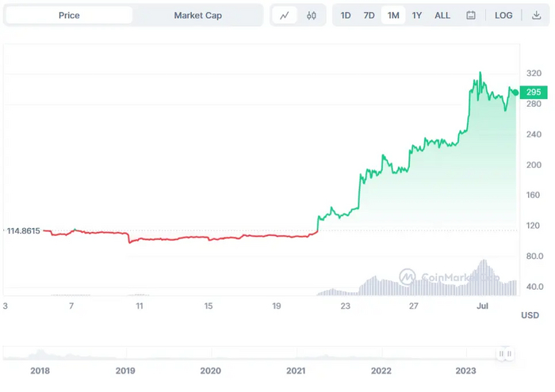Image resolution: width=555 pixels, height=392 pixels.
Task: Switch to candlestick chart view
Action: [311, 15]
